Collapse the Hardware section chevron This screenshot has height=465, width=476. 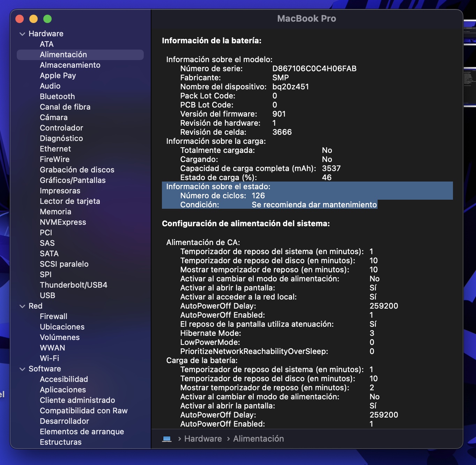[22, 34]
